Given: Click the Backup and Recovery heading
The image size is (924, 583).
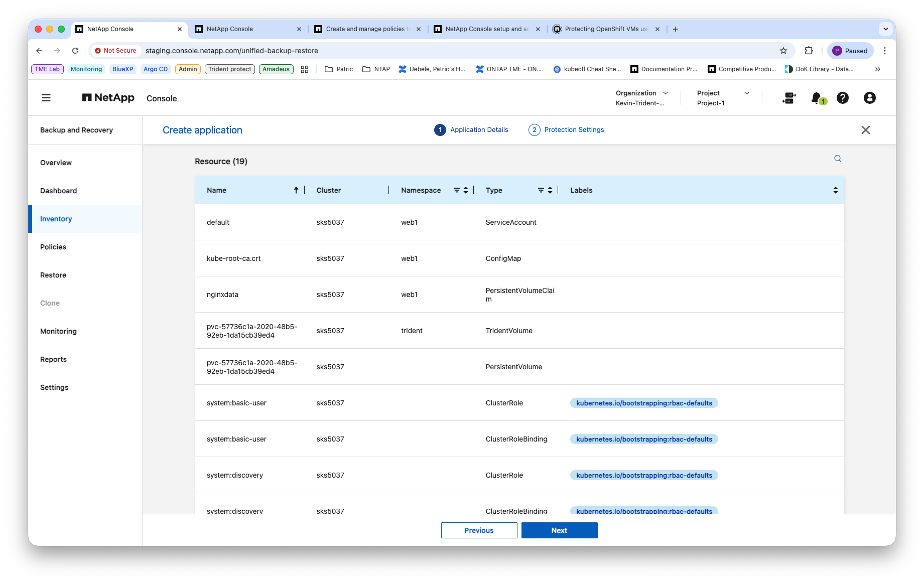Looking at the screenshot, I should [x=76, y=130].
